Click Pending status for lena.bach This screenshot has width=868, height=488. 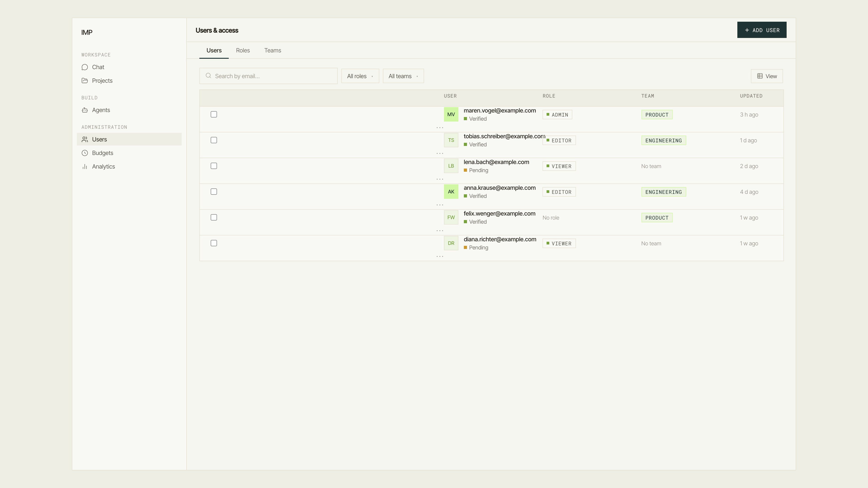click(476, 170)
